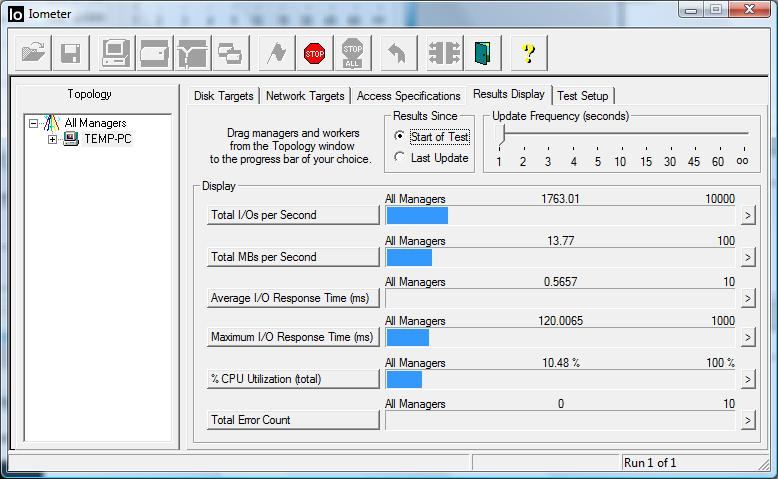Screen dimensions: 778x479
Task: Go to the Test Setup tab
Action: (583, 96)
